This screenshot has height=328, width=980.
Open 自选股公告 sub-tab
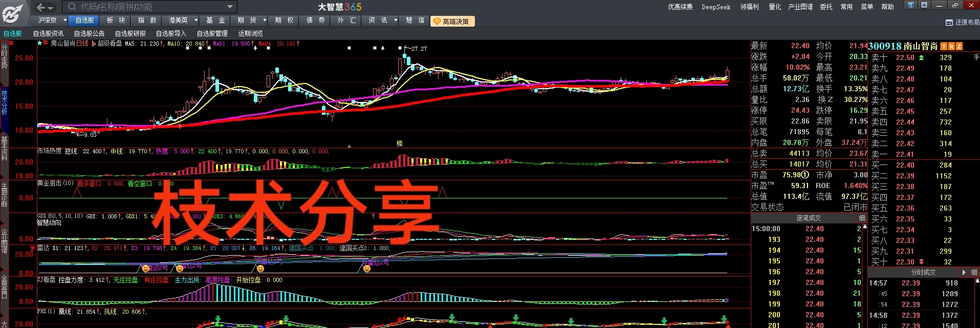tap(89, 33)
